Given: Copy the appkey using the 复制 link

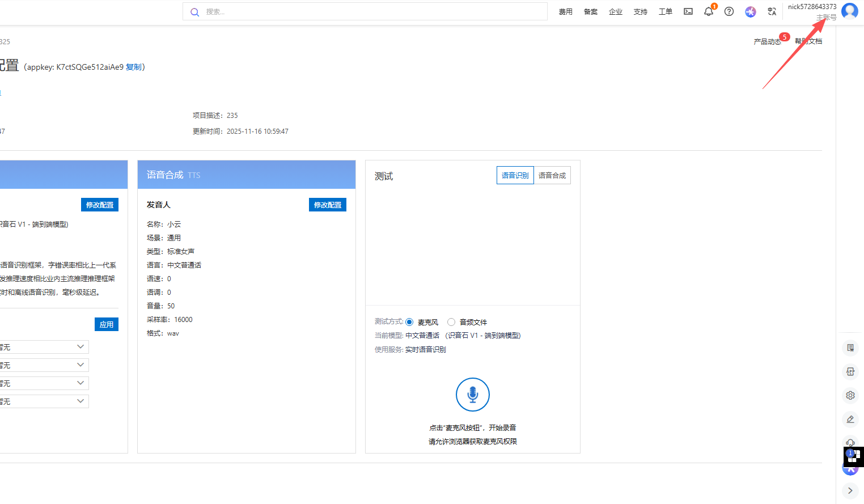Looking at the screenshot, I should pyautogui.click(x=136, y=66).
